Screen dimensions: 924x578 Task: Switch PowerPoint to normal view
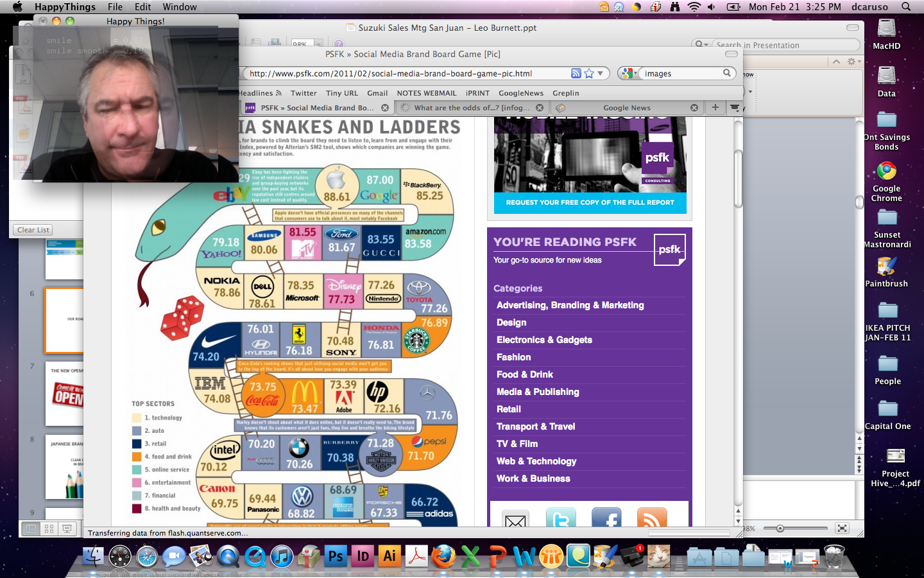click(x=30, y=529)
